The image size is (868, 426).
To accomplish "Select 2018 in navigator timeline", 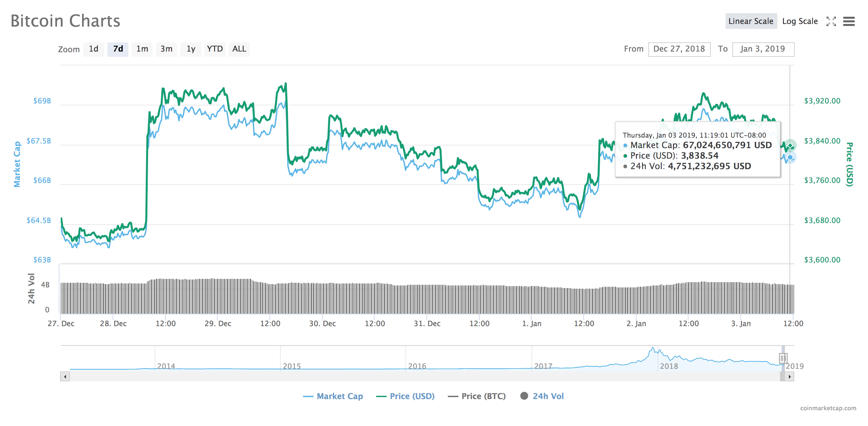I will tap(669, 366).
